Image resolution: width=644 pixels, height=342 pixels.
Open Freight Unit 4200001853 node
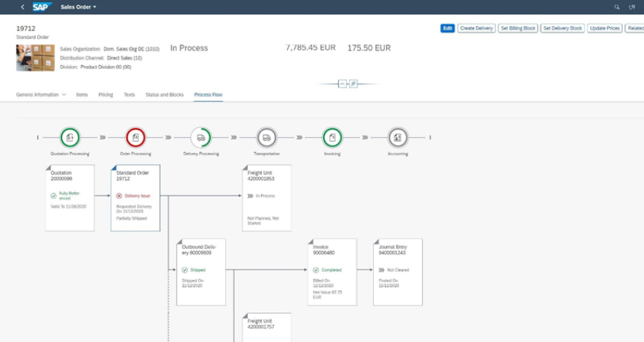click(267, 198)
